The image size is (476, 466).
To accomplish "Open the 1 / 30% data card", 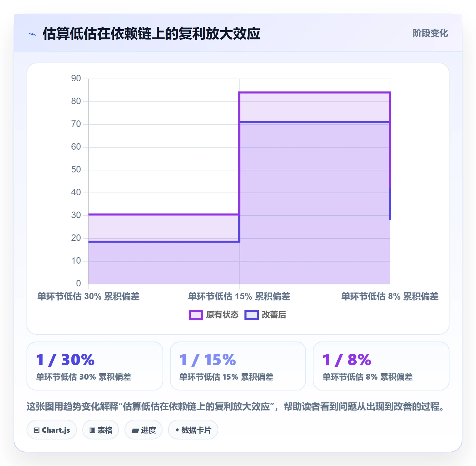I will (x=95, y=366).
